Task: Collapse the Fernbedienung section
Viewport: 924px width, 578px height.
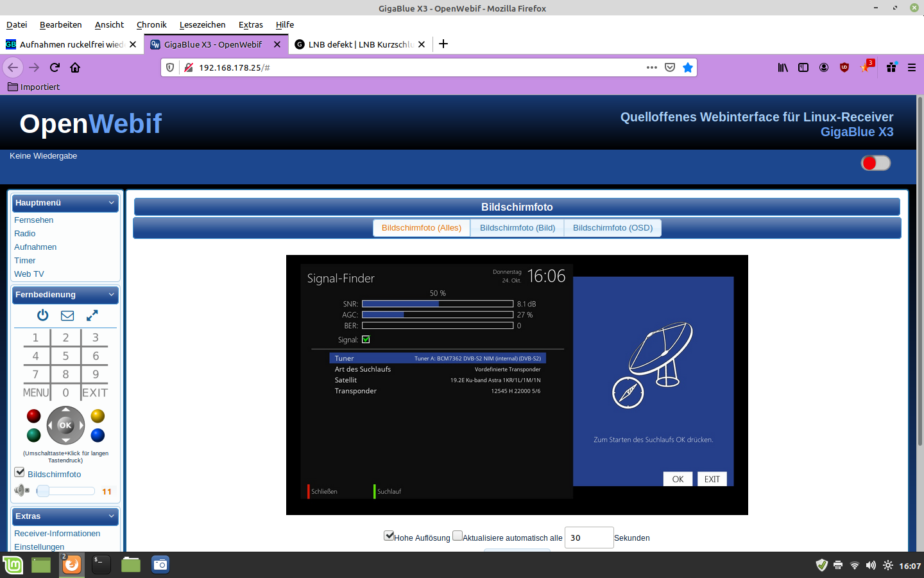Action: point(112,295)
